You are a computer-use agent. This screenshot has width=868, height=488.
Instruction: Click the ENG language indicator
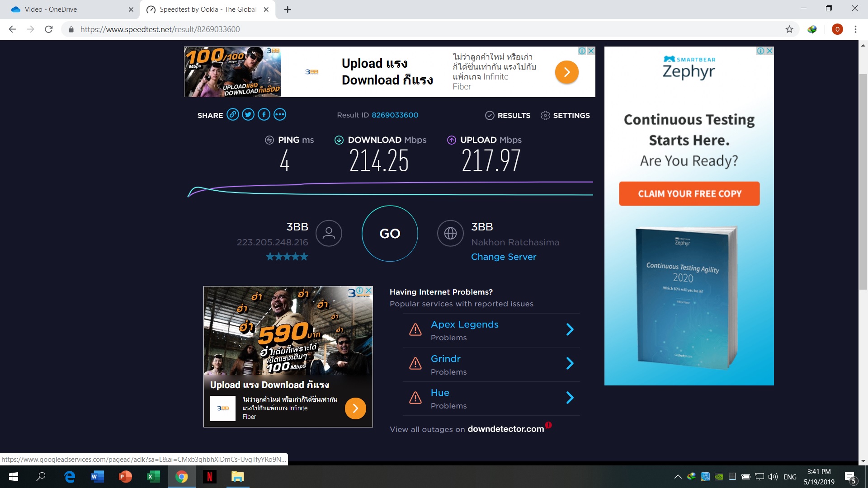790,477
